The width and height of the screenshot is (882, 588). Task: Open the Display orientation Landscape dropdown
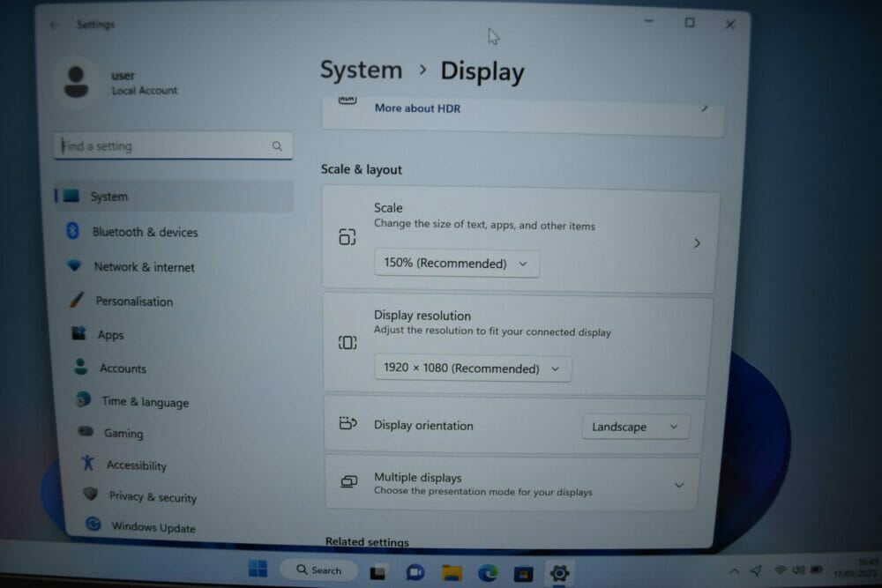[x=635, y=428]
